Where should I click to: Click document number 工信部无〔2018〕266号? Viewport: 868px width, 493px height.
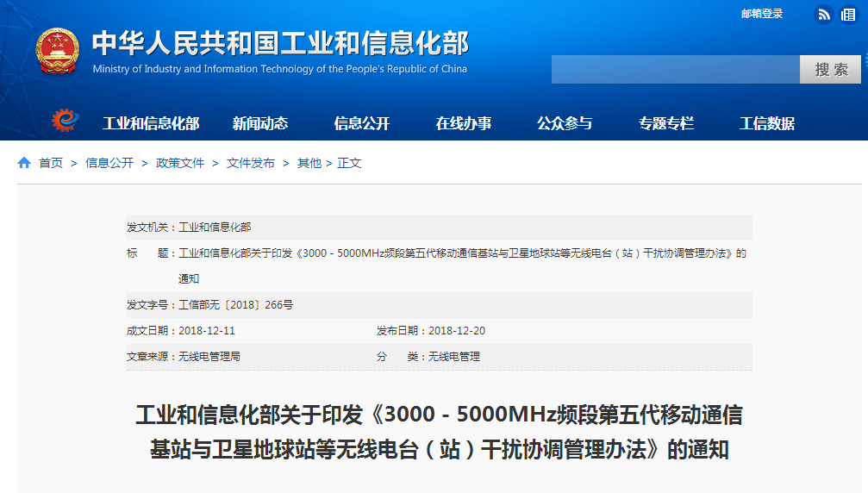point(236,305)
